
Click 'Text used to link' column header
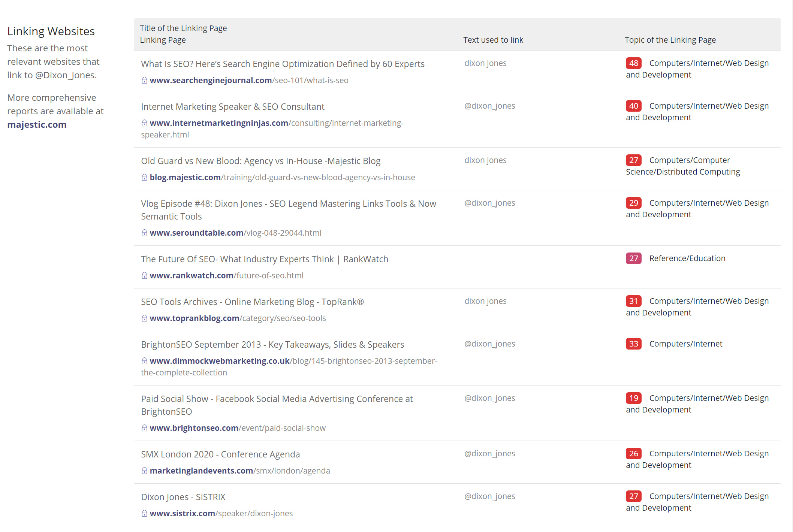click(493, 40)
